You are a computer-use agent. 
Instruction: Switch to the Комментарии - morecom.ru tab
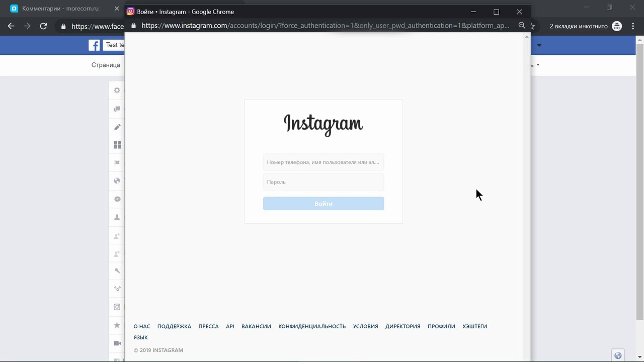coord(60,9)
